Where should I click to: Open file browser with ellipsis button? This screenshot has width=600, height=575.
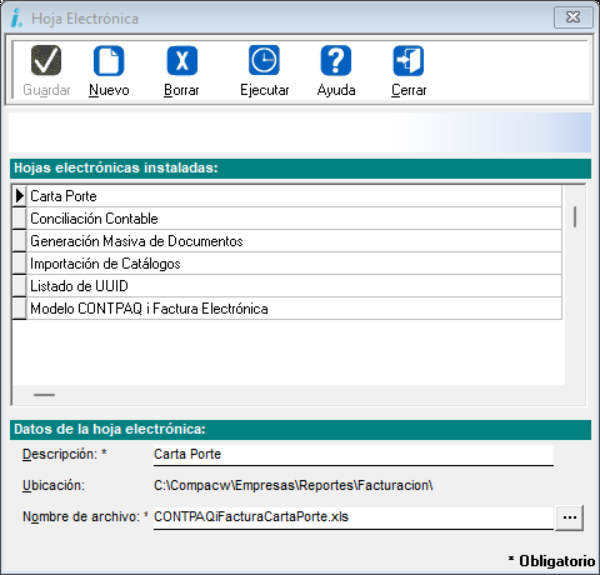click(x=570, y=517)
